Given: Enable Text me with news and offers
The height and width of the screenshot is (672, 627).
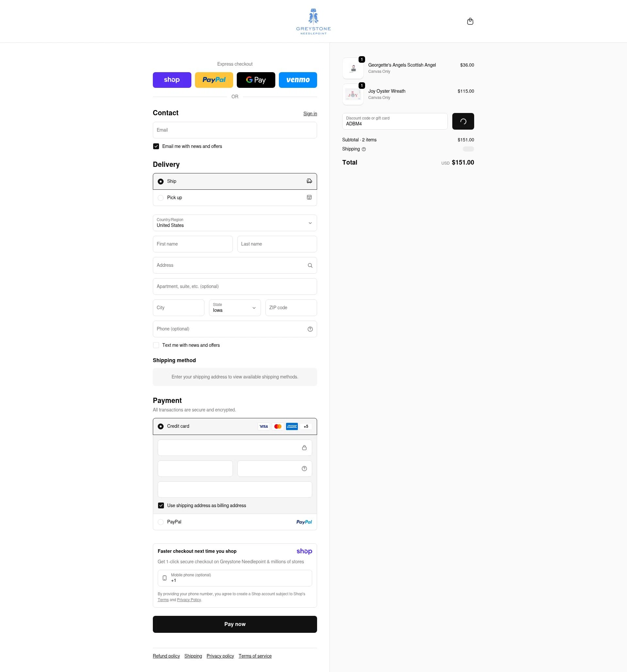Looking at the screenshot, I should click(x=156, y=345).
